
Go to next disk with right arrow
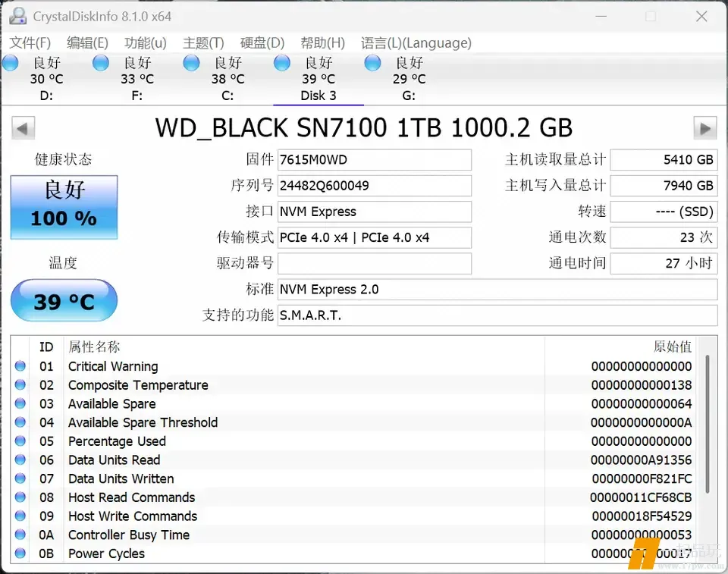click(x=705, y=128)
